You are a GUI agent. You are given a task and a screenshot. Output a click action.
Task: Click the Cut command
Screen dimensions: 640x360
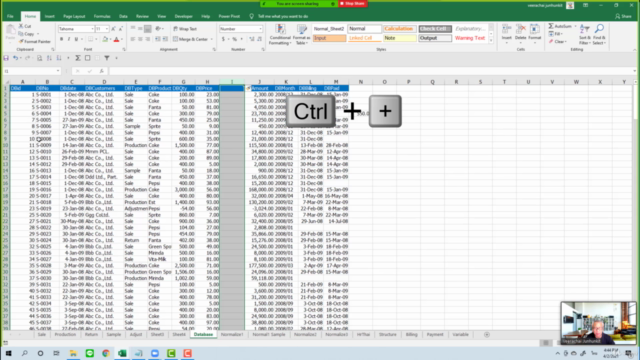click(x=25, y=26)
